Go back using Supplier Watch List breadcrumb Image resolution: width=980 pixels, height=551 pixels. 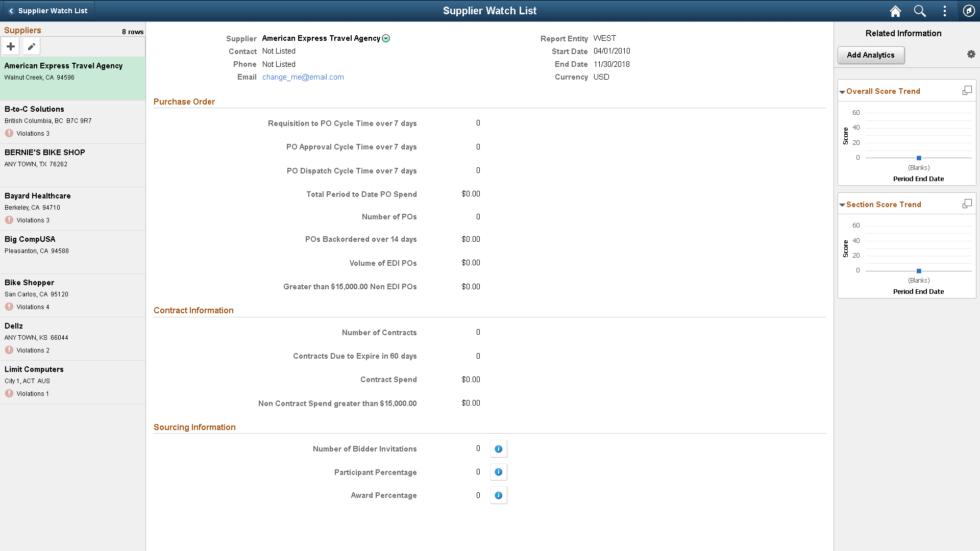click(48, 10)
